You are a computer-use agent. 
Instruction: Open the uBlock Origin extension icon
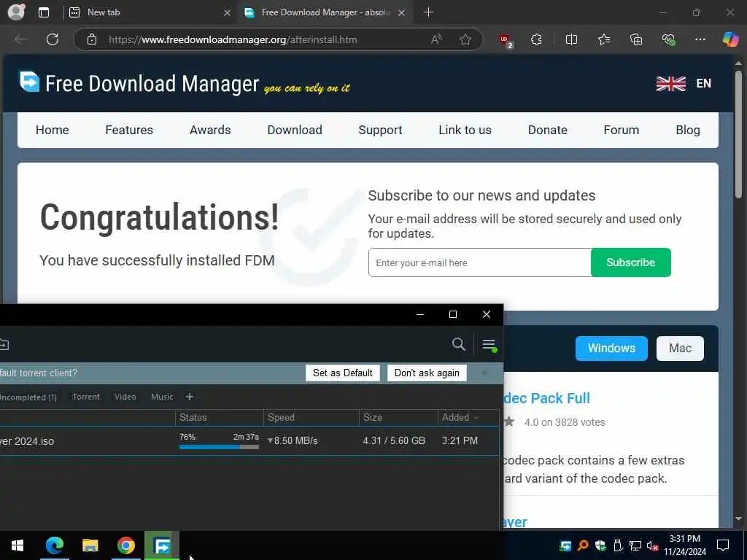click(x=506, y=41)
